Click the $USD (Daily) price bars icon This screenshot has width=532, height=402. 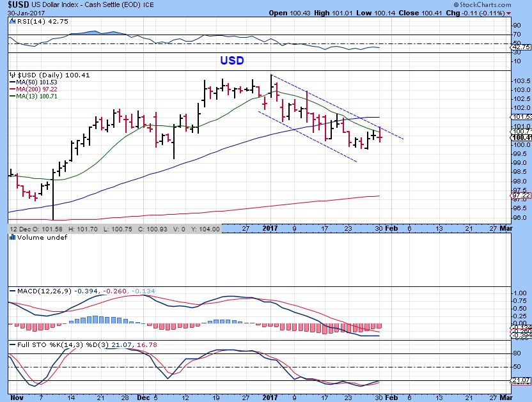point(12,75)
